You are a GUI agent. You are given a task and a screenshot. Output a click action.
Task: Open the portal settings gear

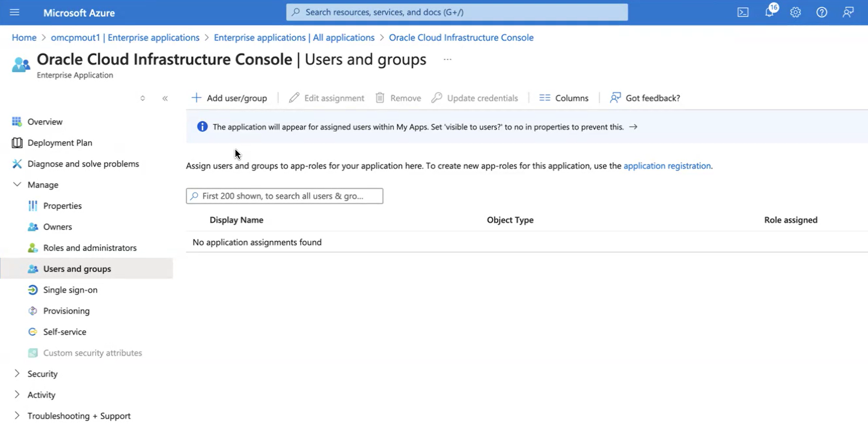(x=795, y=12)
